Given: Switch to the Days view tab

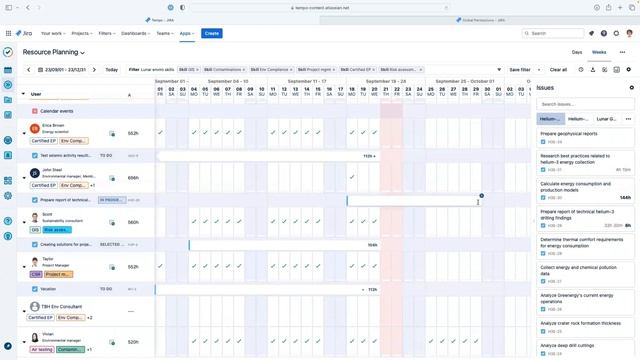Looking at the screenshot, I should (x=577, y=52).
